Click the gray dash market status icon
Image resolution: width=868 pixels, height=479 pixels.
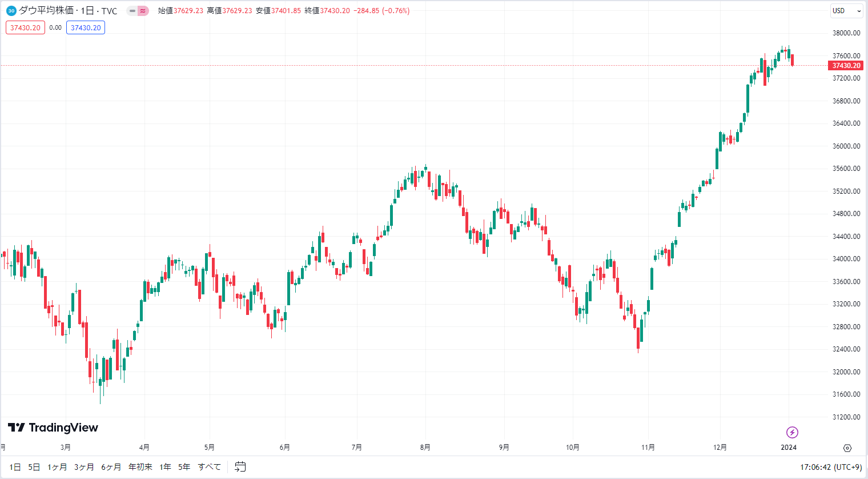(x=132, y=11)
